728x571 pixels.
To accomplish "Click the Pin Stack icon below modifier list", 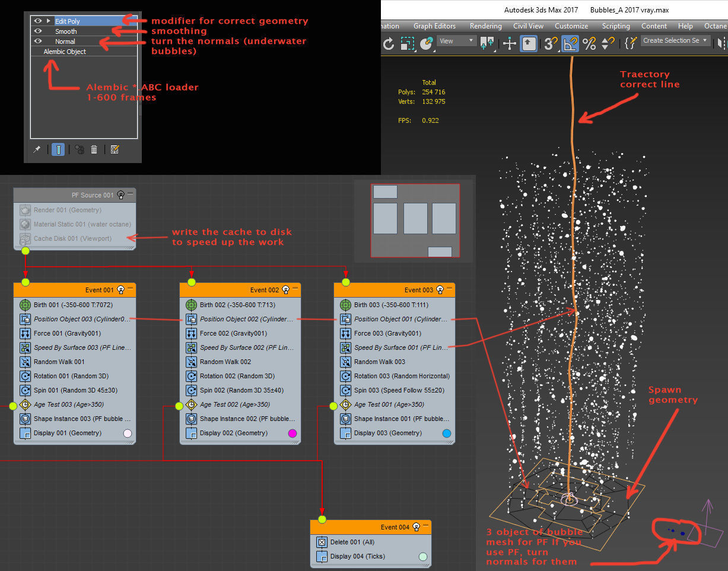I will click(37, 149).
